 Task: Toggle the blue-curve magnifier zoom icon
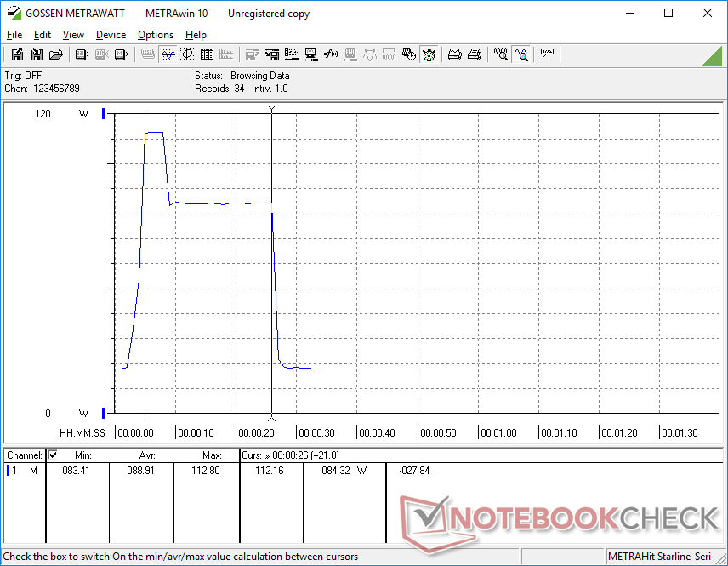tap(521, 54)
